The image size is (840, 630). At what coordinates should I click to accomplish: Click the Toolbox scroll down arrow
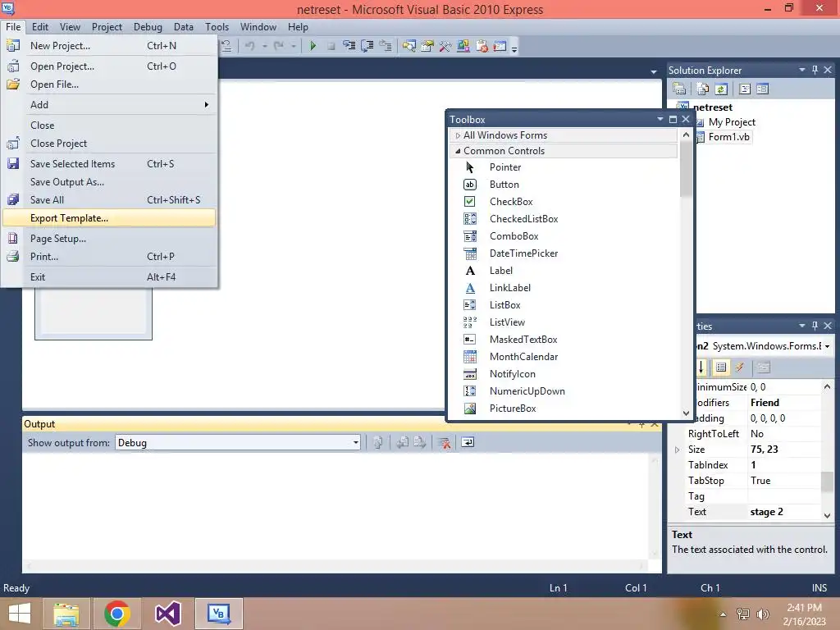(686, 413)
